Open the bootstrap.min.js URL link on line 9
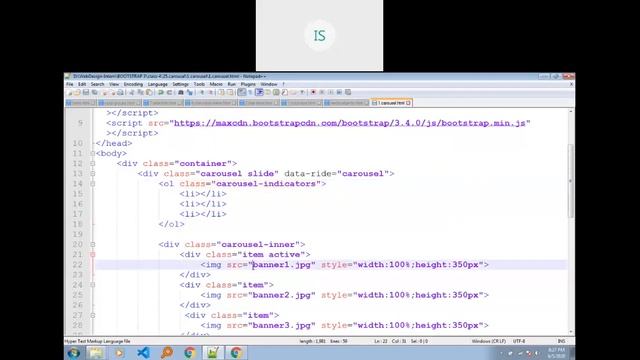This screenshot has width=640, height=360. [x=350, y=123]
